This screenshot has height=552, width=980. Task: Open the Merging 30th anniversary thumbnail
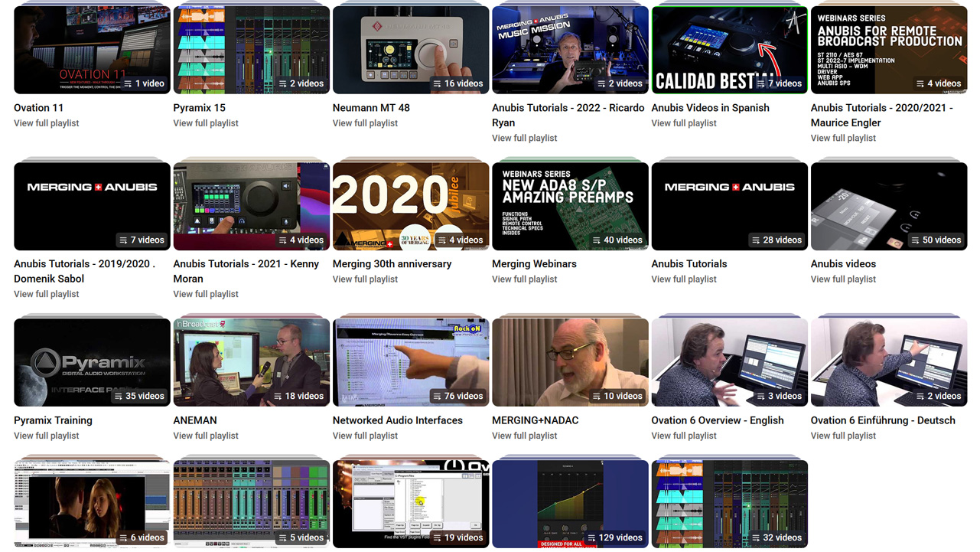[411, 206]
